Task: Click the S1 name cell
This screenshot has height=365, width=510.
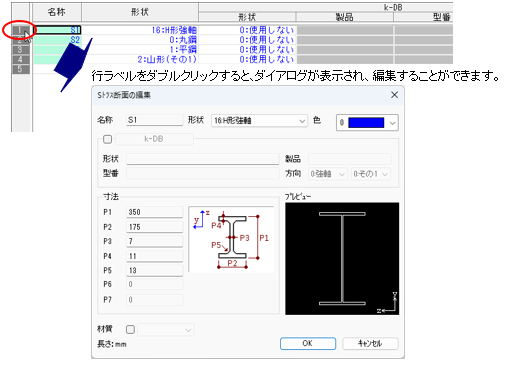Action: (57, 30)
